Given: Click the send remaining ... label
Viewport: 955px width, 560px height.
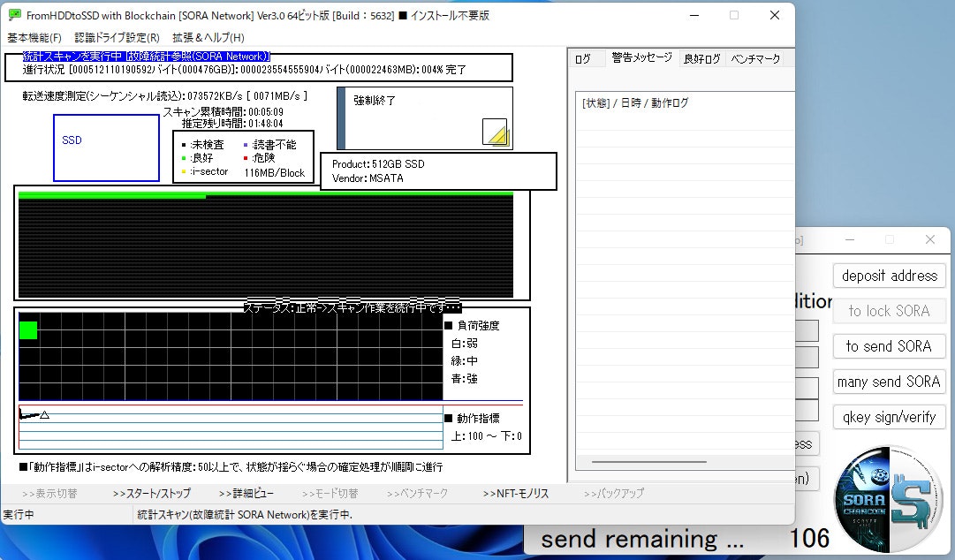Looking at the screenshot, I should click(642, 539).
